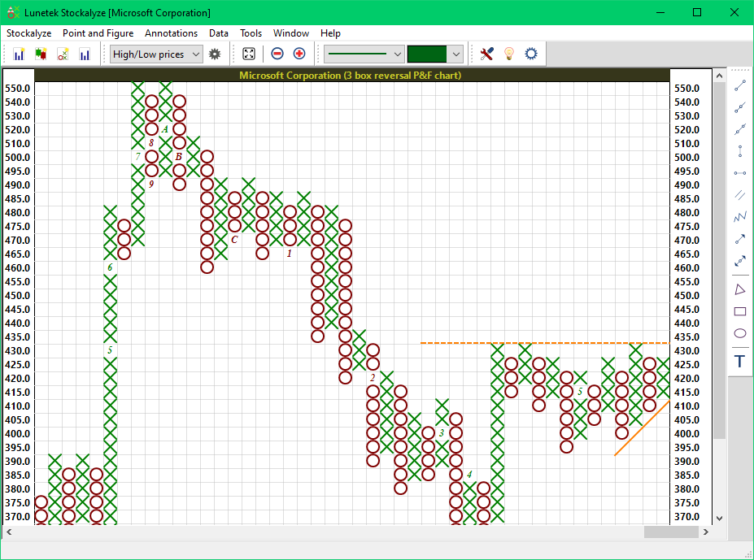
Task: Click the red month marker 9
Action: click(x=151, y=184)
